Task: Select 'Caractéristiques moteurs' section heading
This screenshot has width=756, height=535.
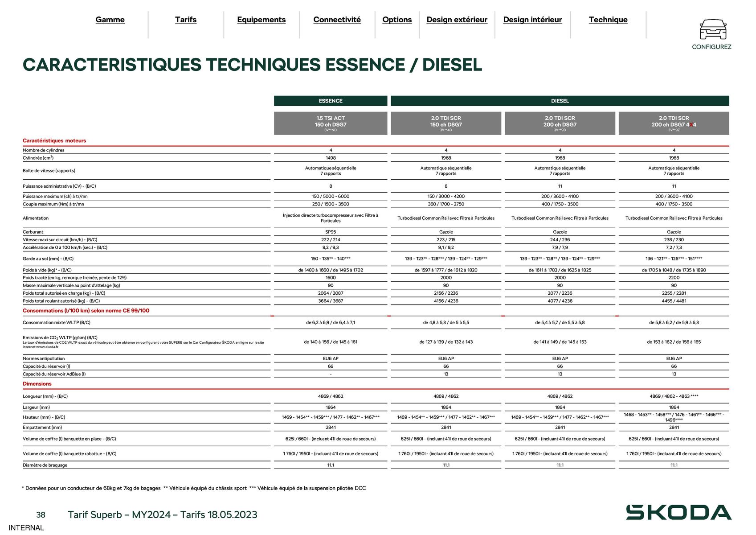Action: point(54,140)
